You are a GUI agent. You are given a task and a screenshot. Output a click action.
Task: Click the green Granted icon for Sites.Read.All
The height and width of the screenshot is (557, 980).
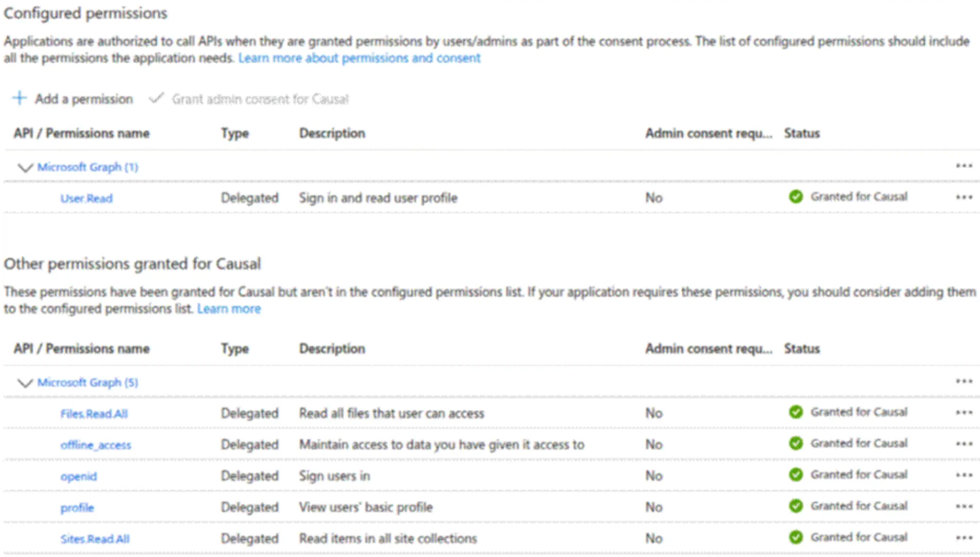(x=796, y=537)
